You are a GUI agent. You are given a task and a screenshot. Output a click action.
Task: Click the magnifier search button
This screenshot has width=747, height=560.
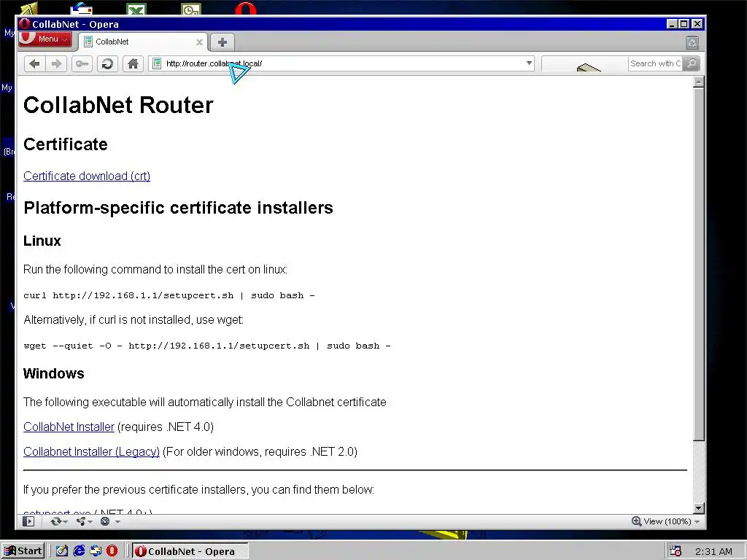point(692,63)
